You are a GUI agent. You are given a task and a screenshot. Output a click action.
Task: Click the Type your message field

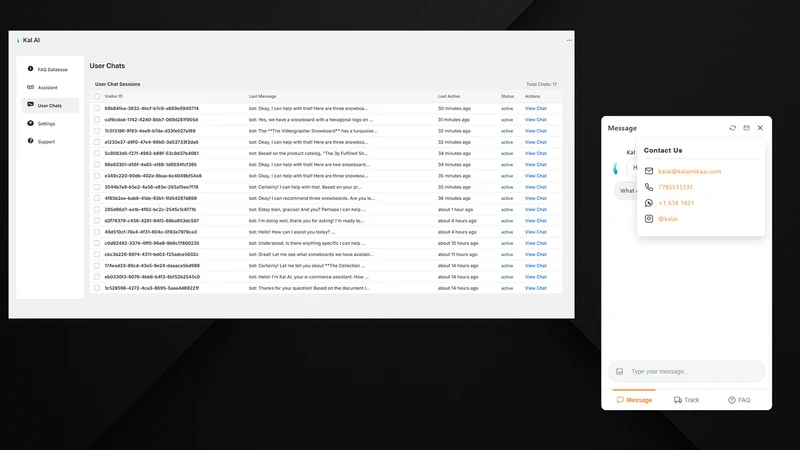(686, 371)
